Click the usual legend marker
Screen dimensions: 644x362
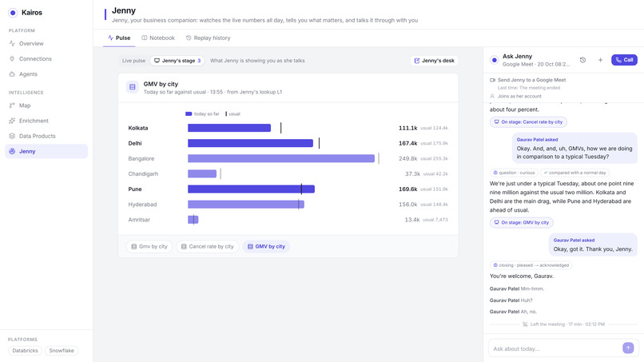pyautogui.click(x=226, y=113)
